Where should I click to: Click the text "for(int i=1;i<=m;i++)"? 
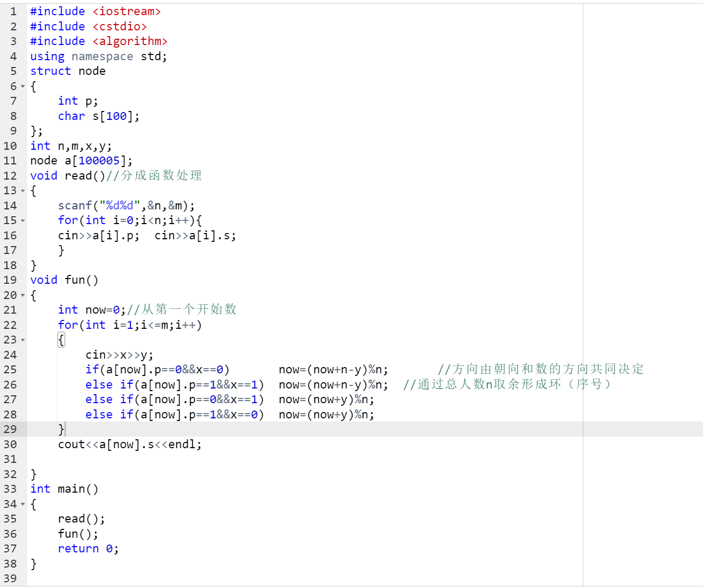130,325
